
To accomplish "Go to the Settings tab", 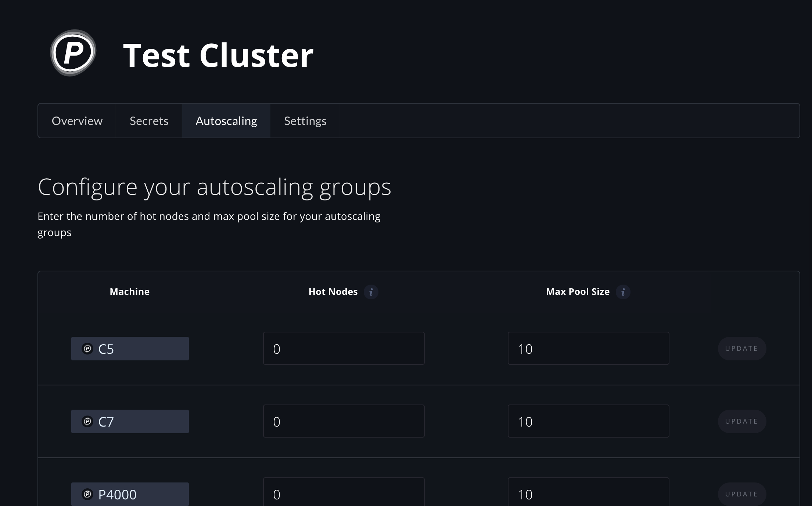I will tap(305, 121).
